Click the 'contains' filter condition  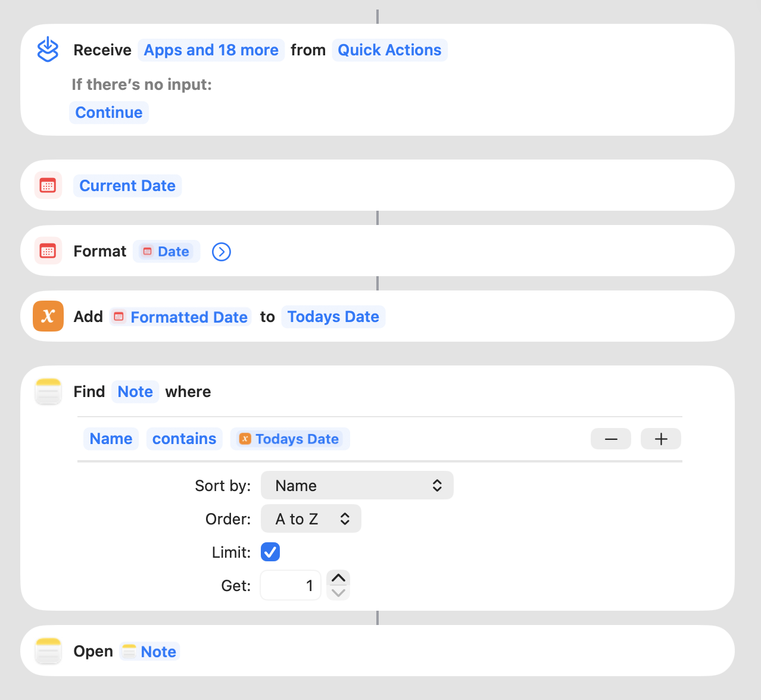click(184, 439)
